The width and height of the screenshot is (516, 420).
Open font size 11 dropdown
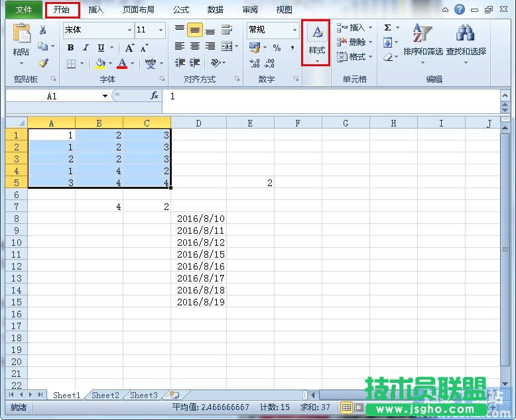(x=161, y=30)
